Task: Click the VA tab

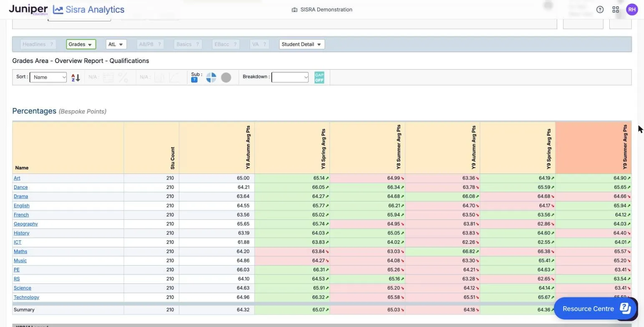Action: 259,44
